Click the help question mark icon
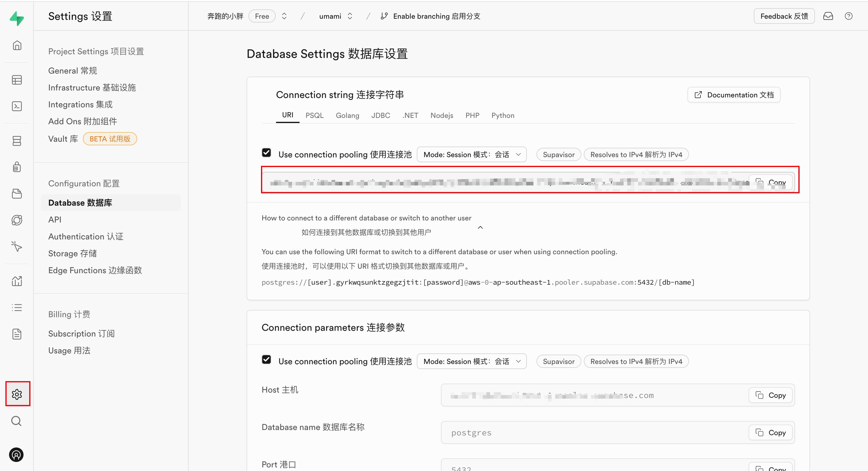This screenshot has height=471, width=868. pos(848,16)
